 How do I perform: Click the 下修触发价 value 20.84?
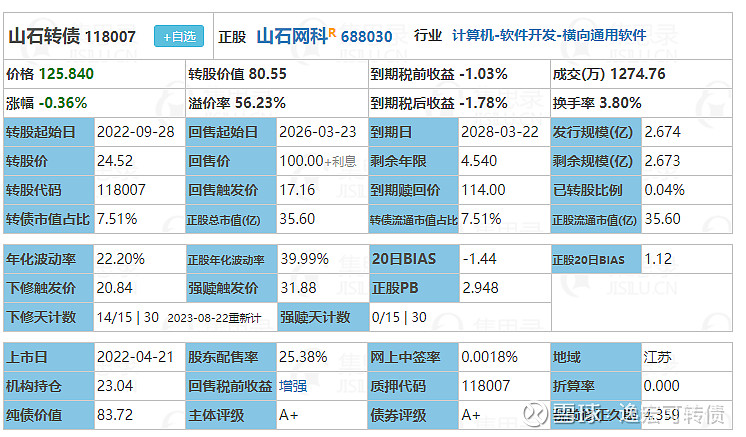coord(115,288)
